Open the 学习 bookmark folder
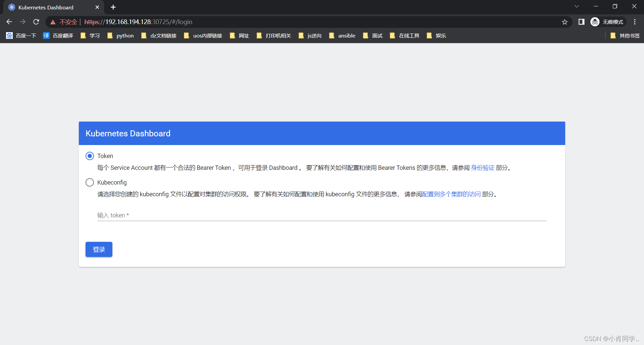This screenshot has width=644, height=345. click(x=90, y=36)
